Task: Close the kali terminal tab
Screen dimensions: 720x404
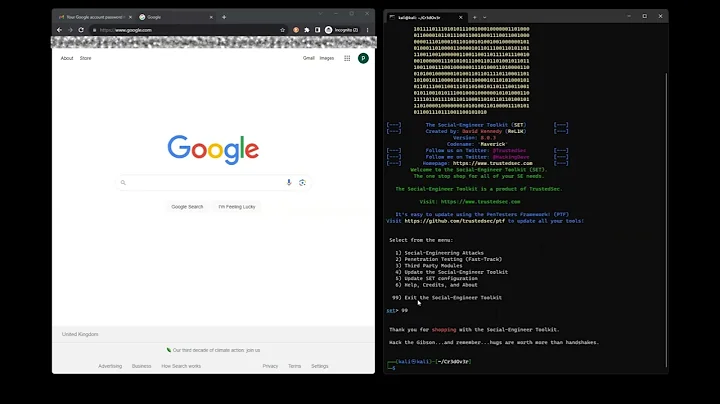Action: click(461, 17)
